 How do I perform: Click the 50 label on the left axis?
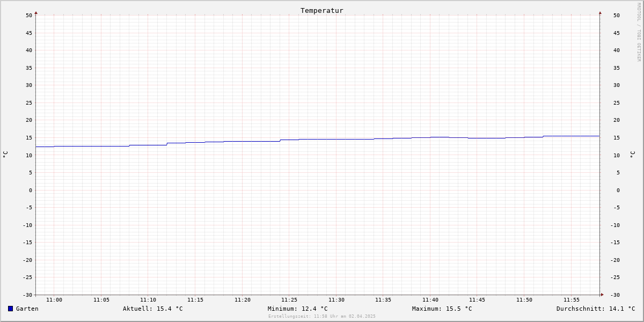29,16
